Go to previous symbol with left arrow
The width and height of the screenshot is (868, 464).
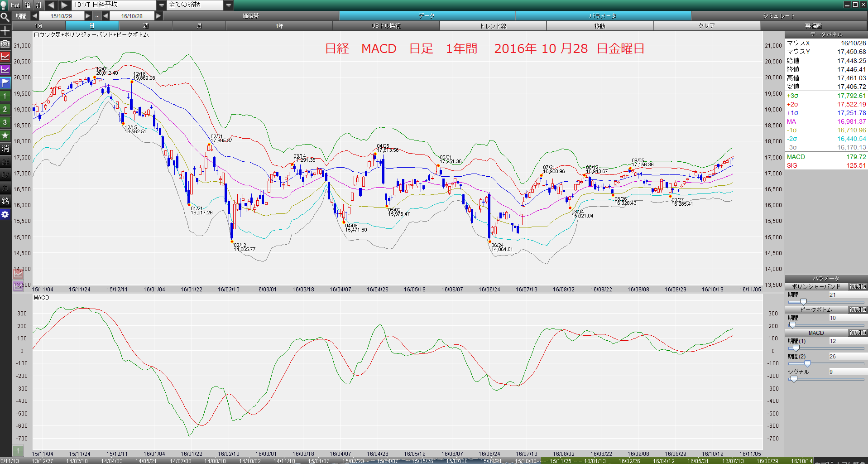(51, 5)
